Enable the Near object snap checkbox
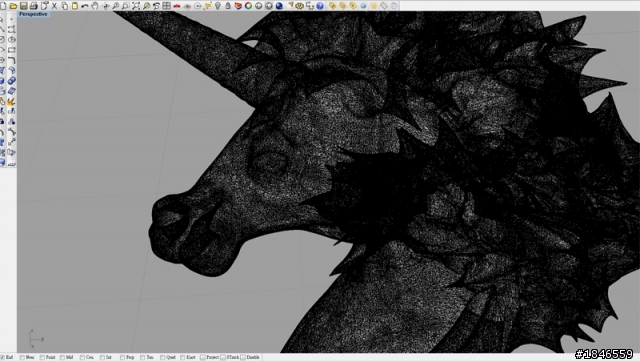 coord(22,357)
